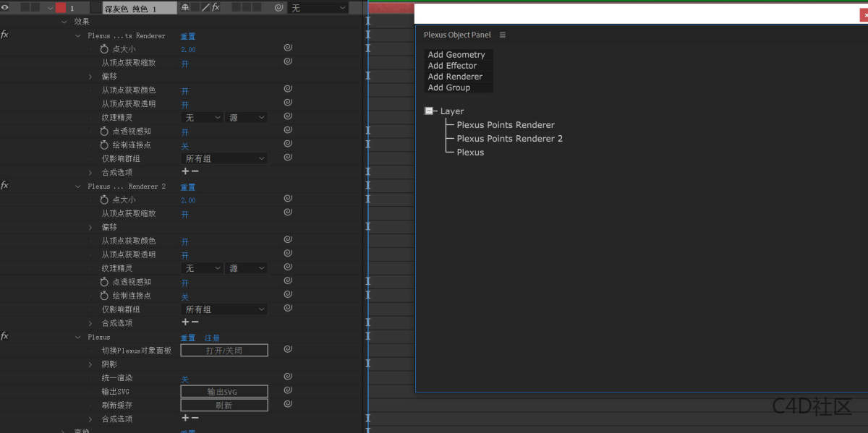868x433 pixels.
Task: Click stopwatch for first renderer 绘制连接点
Action: click(104, 145)
